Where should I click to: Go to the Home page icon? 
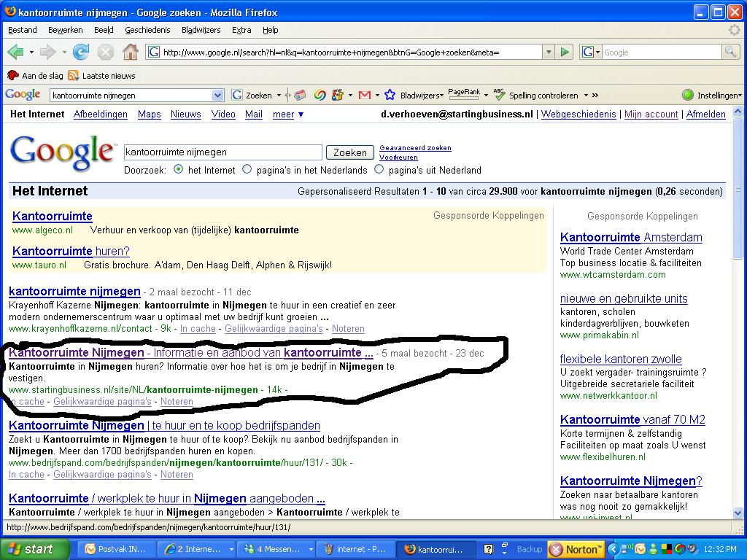point(130,52)
